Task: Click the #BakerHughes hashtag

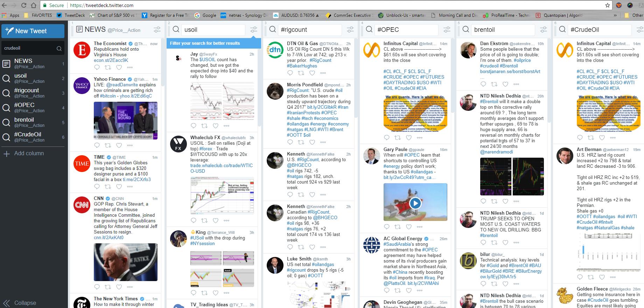Action: (302, 66)
